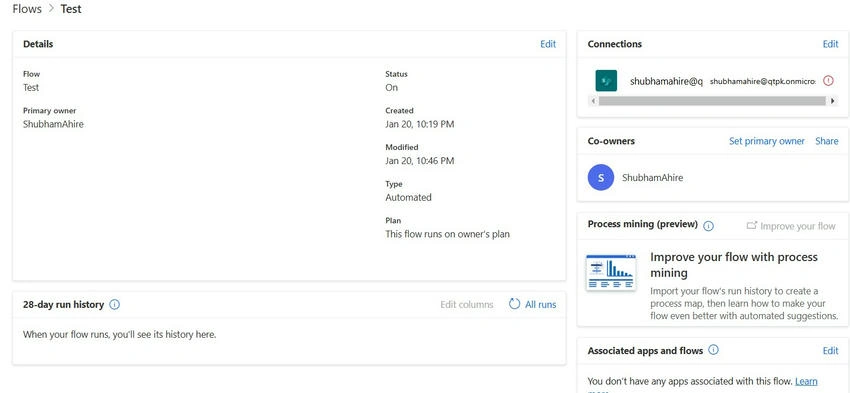Screen dimensions: 850x393
Task: Click the Flow name value Test
Action: pos(31,87)
